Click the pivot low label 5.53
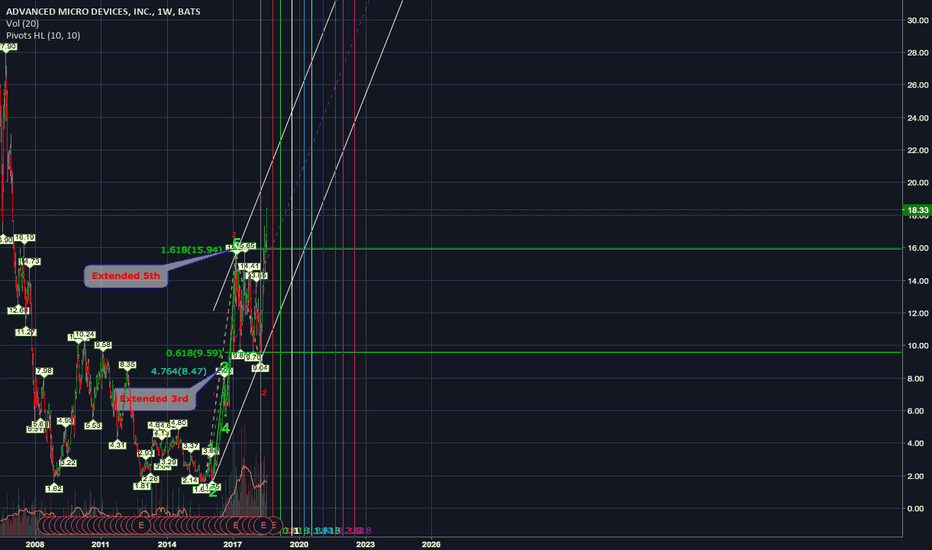932x550 pixels. (x=93, y=426)
